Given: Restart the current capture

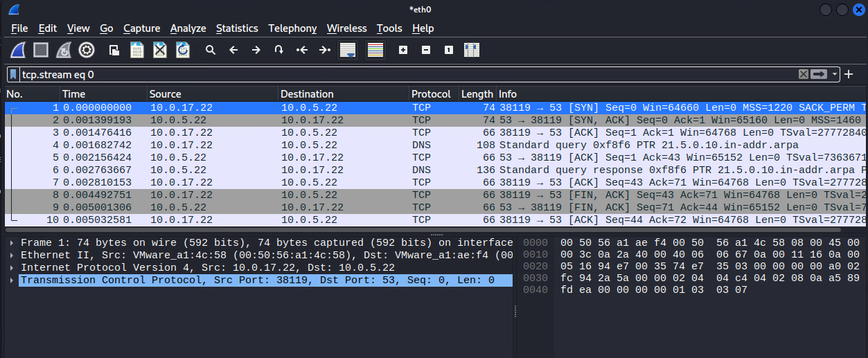Looking at the screenshot, I should pos(64,50).
